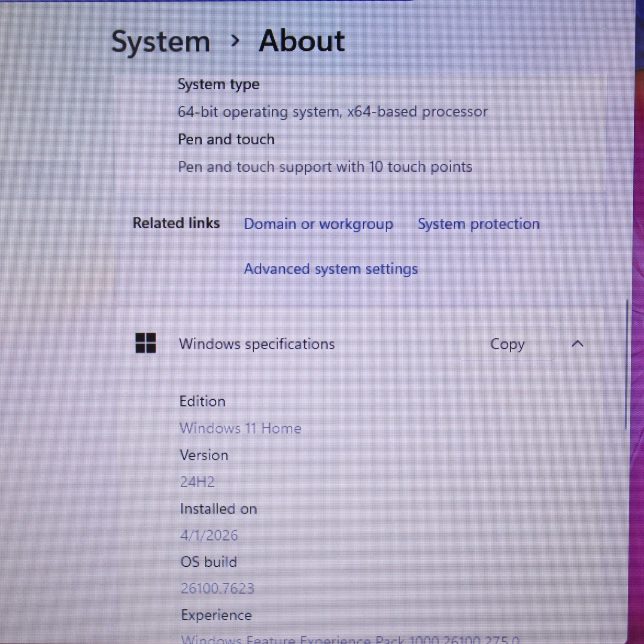
Task: Click the Windows 11 Home edition value
Action: click(x=240, y=428)
